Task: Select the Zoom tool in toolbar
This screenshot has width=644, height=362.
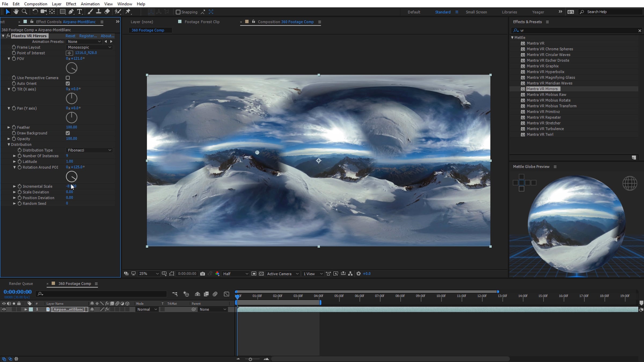Action: click(x=24, y=12)
